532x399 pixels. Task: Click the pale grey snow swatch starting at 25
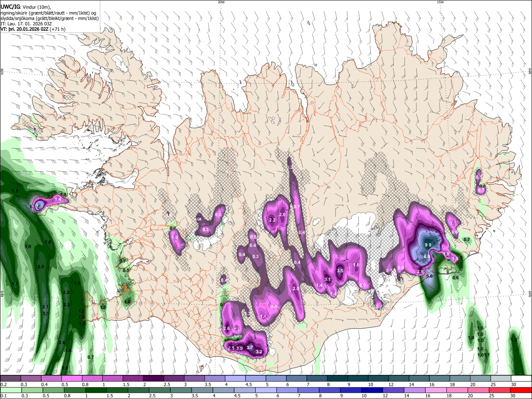tap(501, 379)
